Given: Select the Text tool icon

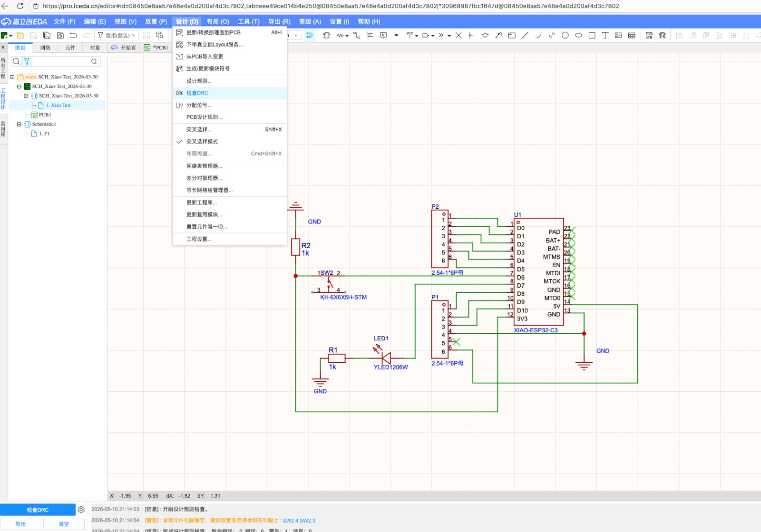Looking at the screenshot, I should coord(605,35).
